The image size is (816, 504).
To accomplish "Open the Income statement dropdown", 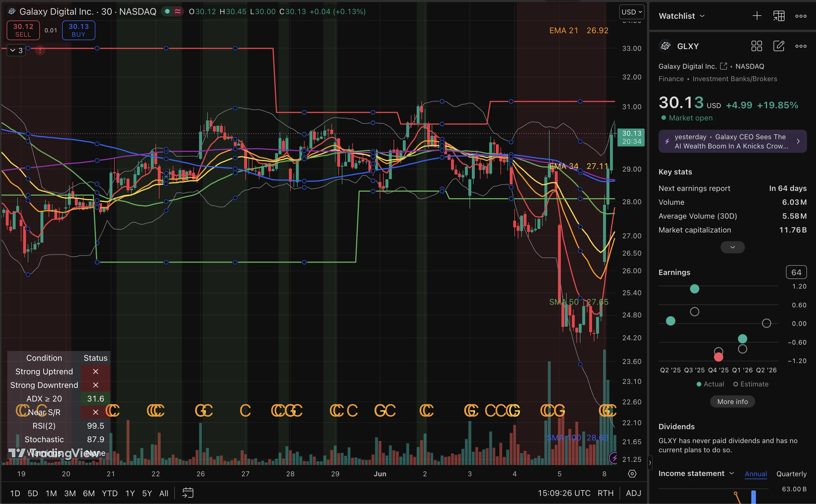I will (x=696, y=473).
